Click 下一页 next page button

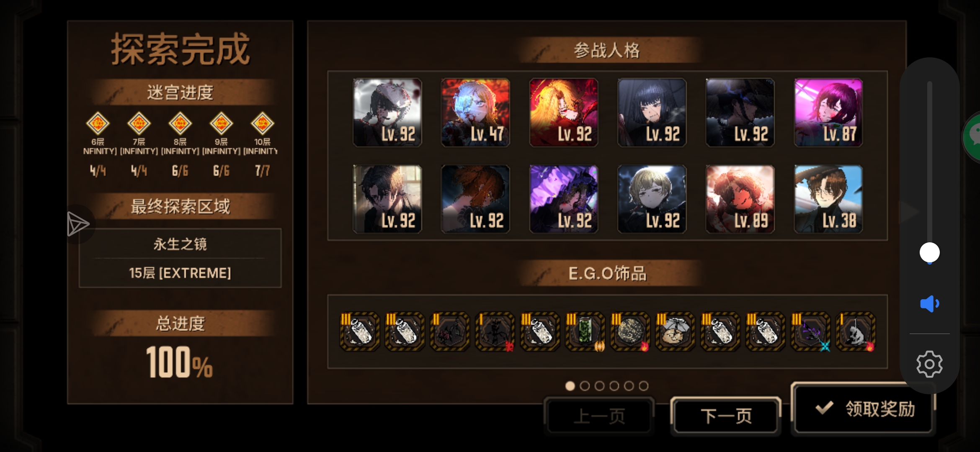(x=726, y=416)
